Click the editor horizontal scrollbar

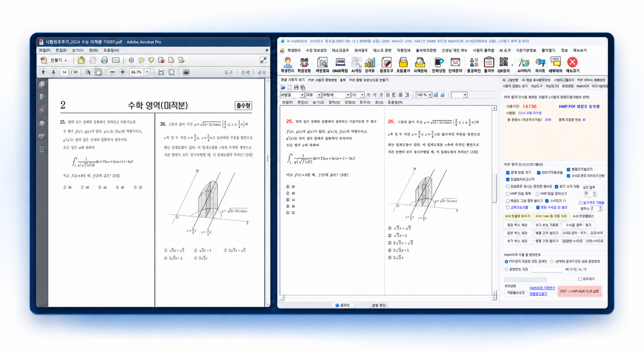pyautogui.click(x=388, y=298)
